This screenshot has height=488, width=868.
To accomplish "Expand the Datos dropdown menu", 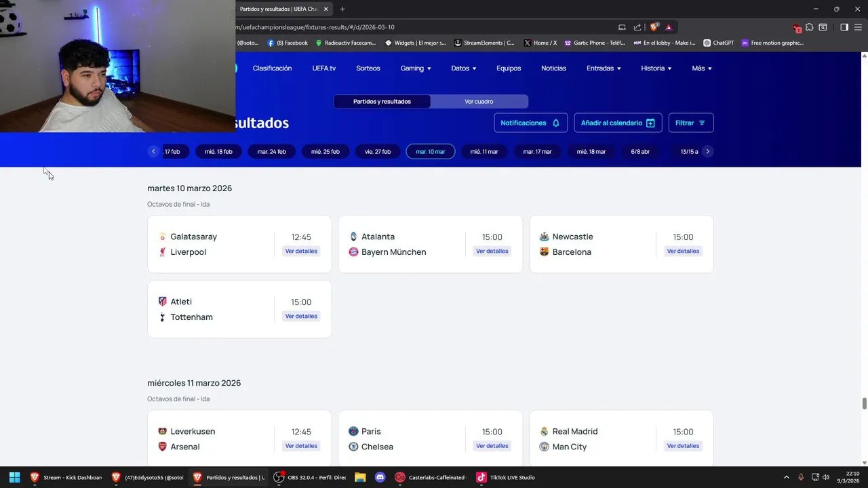I will [464, 68].
